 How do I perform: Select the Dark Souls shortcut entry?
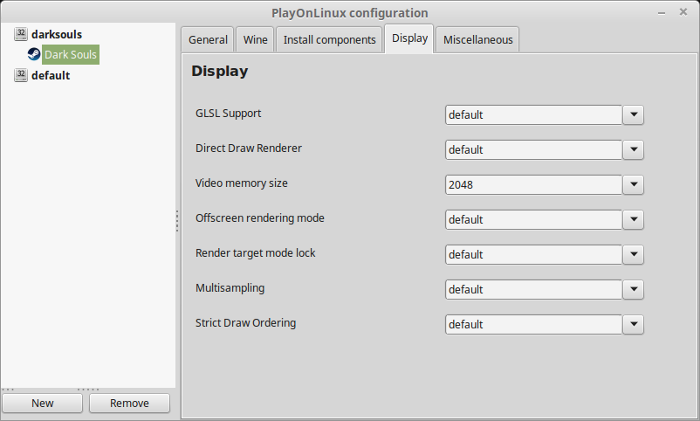(x=71, y=54)
